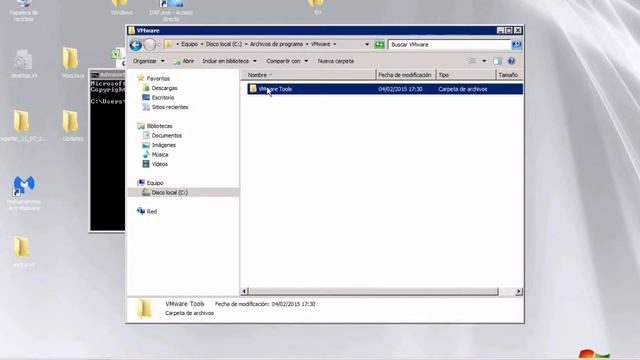
Task: Open Incluir en biblioteca dropdown
Action: click(229, 61)
